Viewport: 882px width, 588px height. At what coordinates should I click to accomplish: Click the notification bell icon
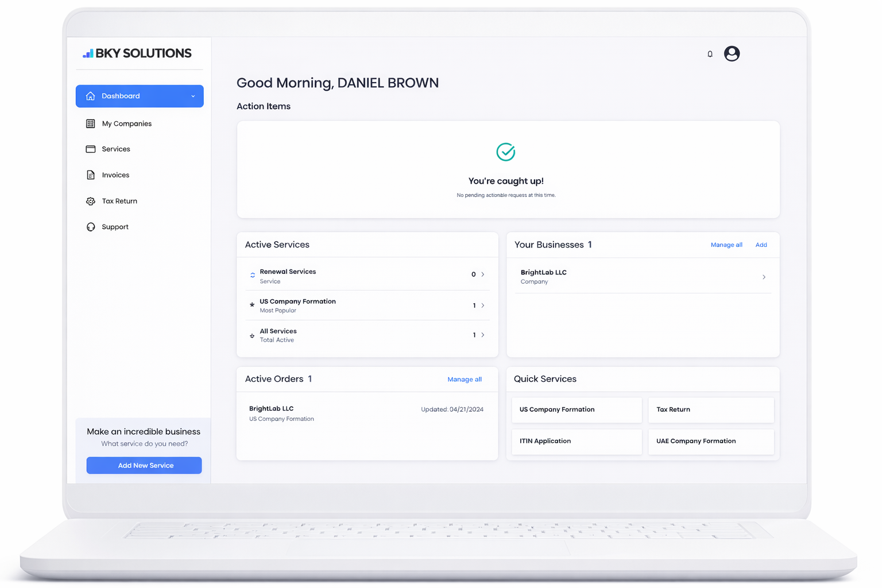click(710, 54)
